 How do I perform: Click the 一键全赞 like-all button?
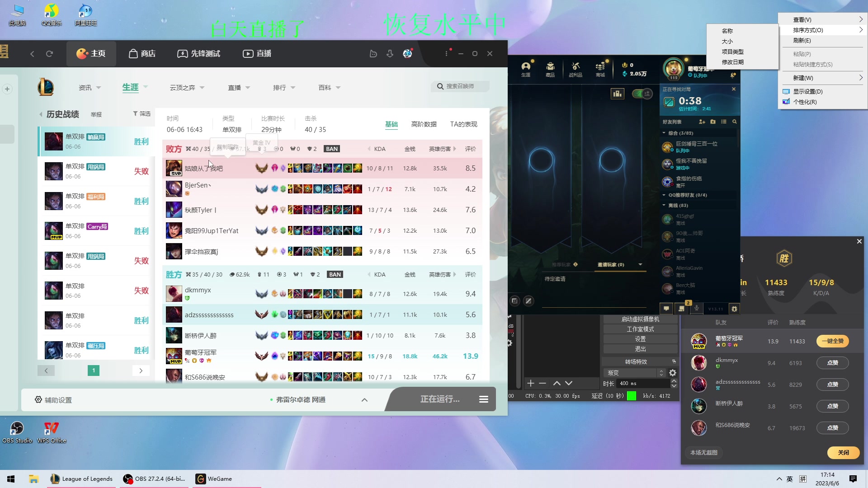[833, 341]
